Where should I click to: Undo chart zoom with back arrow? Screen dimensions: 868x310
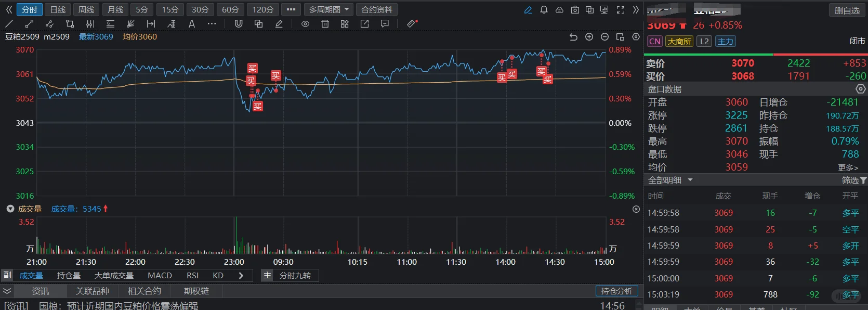[x=573, y=37]
